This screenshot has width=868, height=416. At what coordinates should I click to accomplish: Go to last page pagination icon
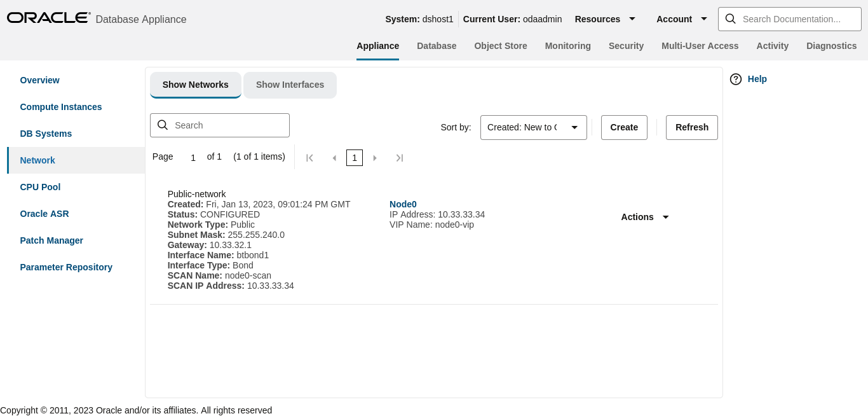pyautogui.click(x=400, y=158)
